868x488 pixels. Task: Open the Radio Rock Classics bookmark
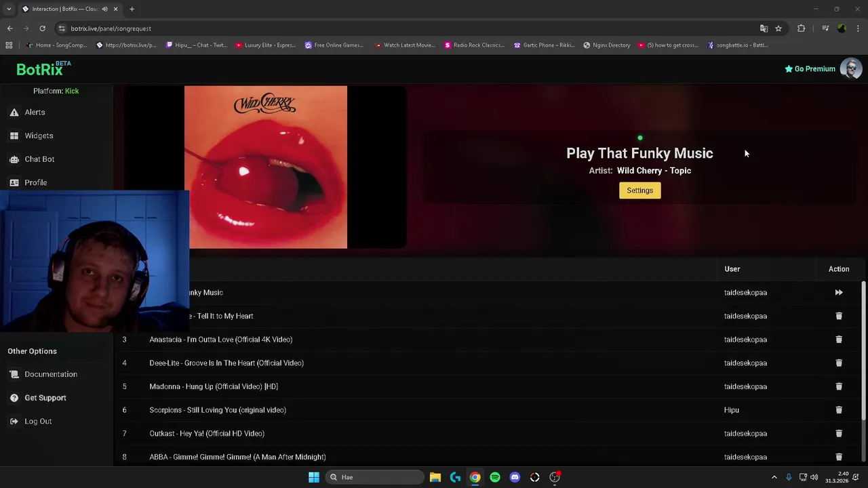click(x=474, y=45)
